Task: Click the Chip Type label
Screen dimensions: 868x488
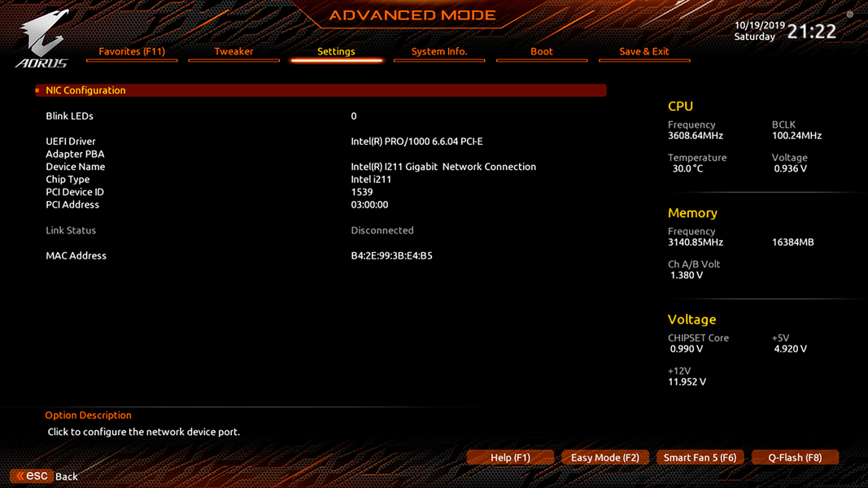Action: point(68,179)
